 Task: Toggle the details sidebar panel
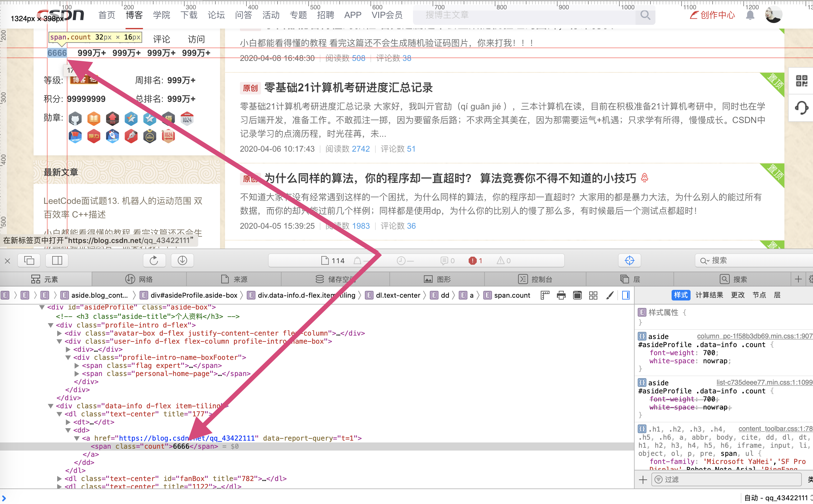(626, 295)
